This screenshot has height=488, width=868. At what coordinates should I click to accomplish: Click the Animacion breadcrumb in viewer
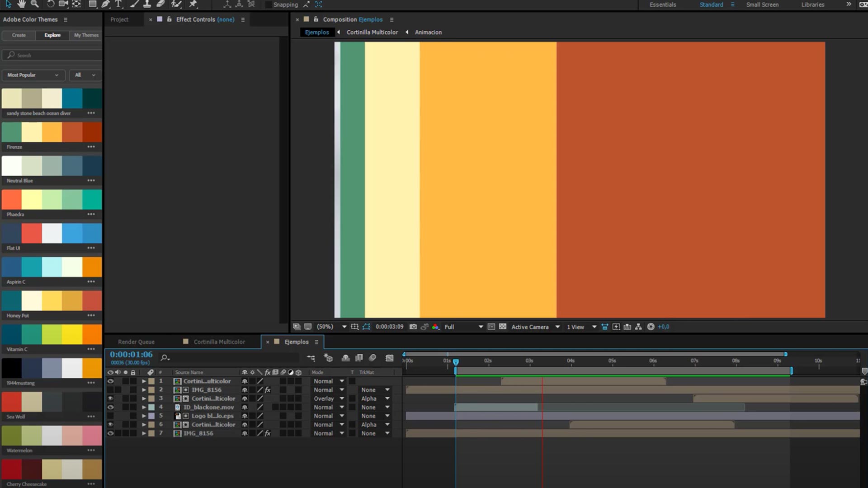coord(428,32)
